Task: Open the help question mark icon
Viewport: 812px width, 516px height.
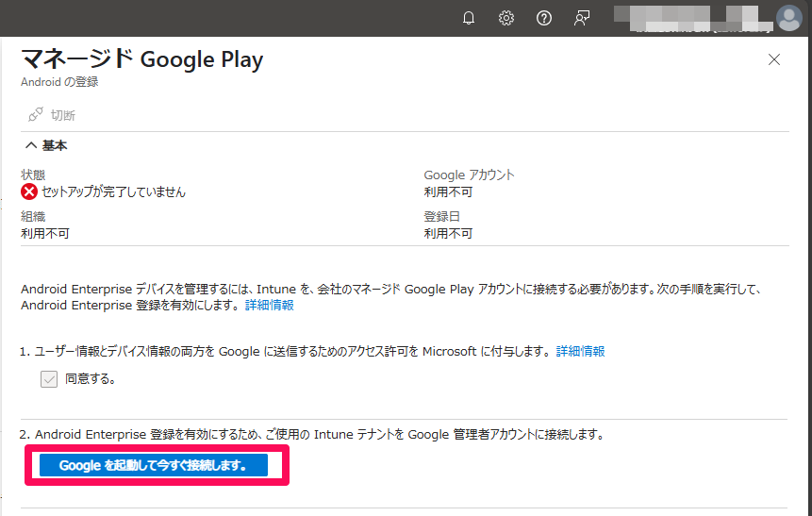Action: click(544, 18)
